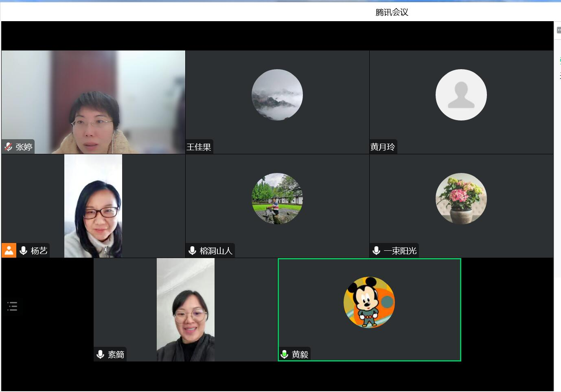Click the microphone icon beside 榕洞山人
The width and height of the screenshot is (561, 392).
point(193,251)
